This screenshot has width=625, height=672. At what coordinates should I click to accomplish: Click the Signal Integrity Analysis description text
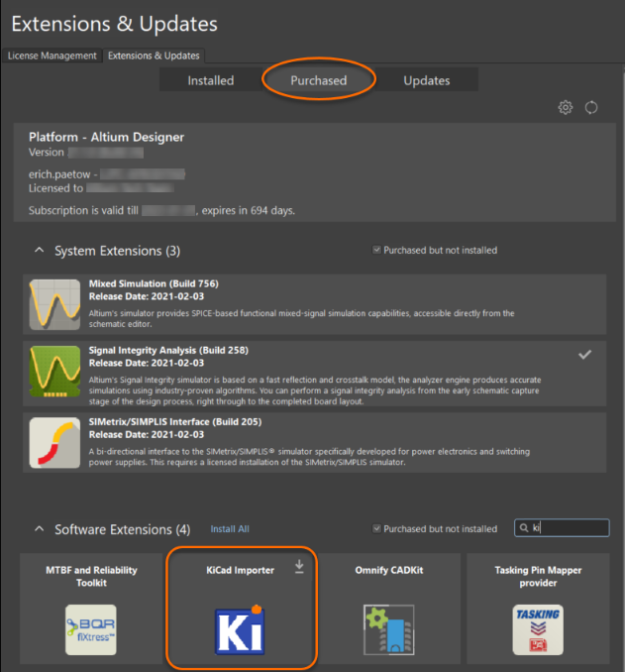pos(315,391)
